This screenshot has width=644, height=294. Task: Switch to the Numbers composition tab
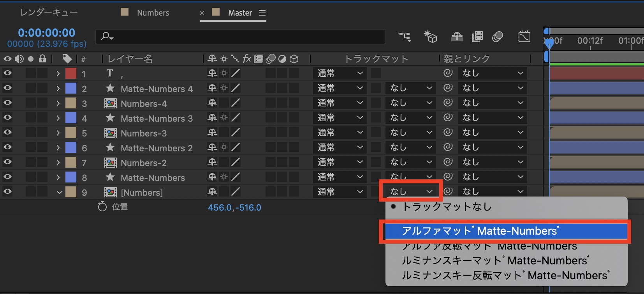(153, 13)
